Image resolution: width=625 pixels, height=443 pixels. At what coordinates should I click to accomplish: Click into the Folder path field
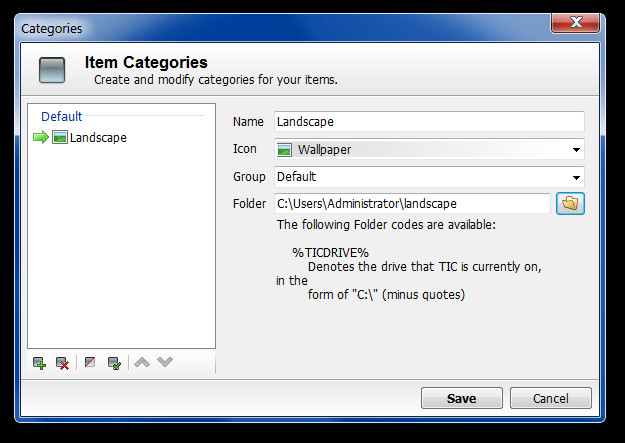pyautogui.click(x=412, y=203)
